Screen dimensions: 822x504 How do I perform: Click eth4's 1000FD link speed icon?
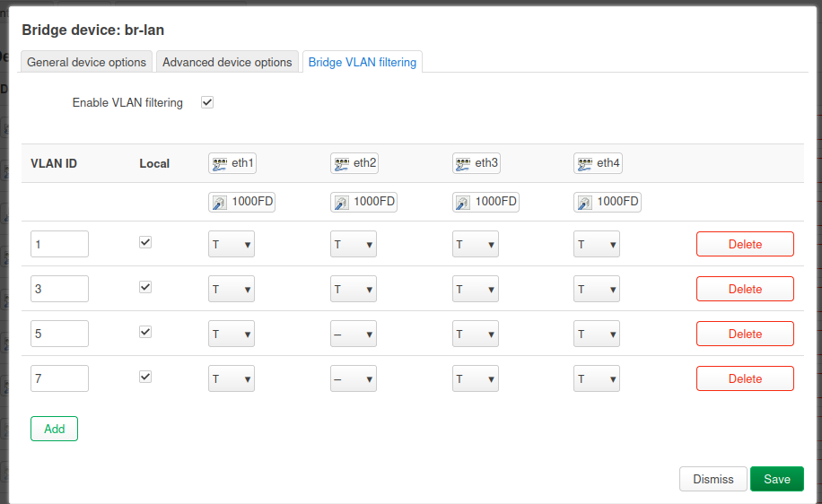[585, 203]
